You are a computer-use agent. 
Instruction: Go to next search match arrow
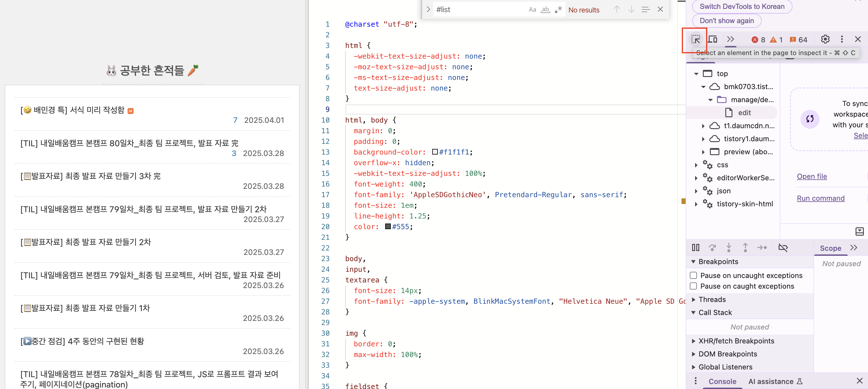tap(631, 9)
